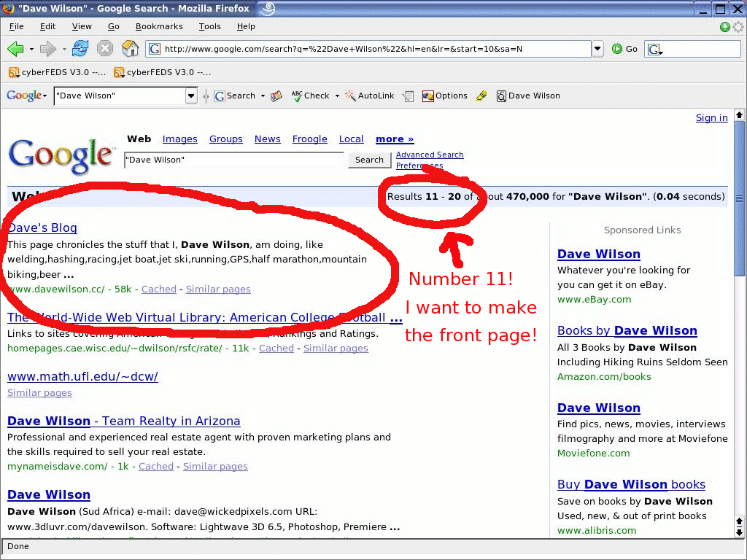The width and height of the screenshot is (747, 560).
Task: Open the Search button dropdown arrow
Action: pyautogui.click(x=263, y=96)
